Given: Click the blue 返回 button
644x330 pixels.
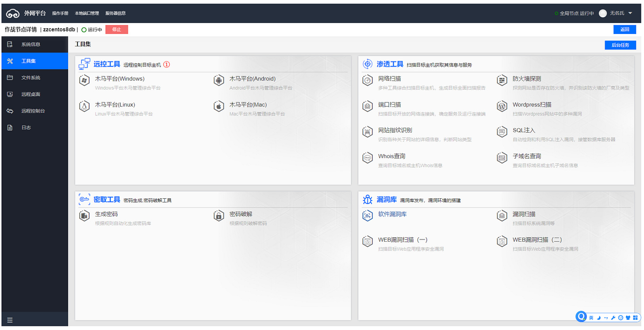Looking at the screenshot, I should pyautogui.click(x=625, y=30).
